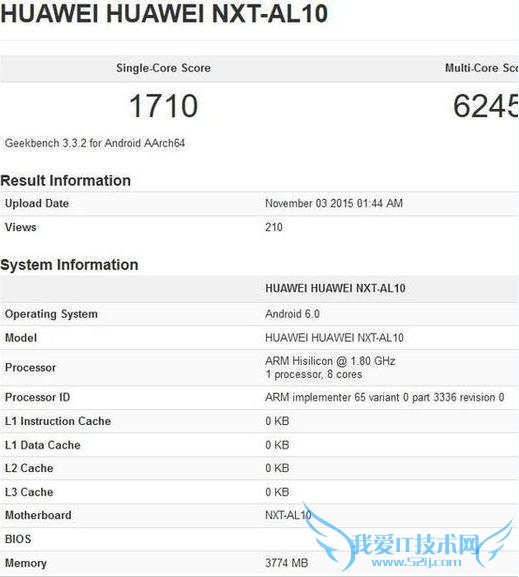This screenshot has height=577, width=519.
Task: Select the L3 Cache 0 KB value
Action: pos(277,492)
